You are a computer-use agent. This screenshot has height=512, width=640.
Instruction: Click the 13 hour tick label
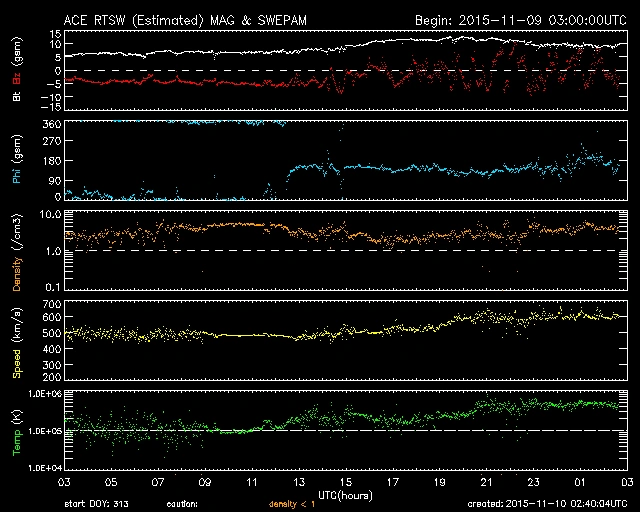300,481
